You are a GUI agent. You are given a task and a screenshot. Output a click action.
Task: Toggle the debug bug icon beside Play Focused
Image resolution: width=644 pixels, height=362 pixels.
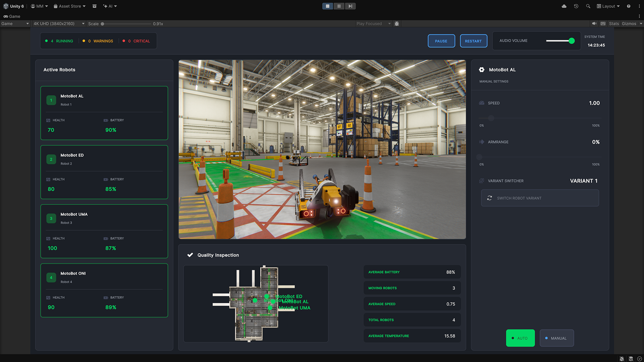[x=397, y=23]
